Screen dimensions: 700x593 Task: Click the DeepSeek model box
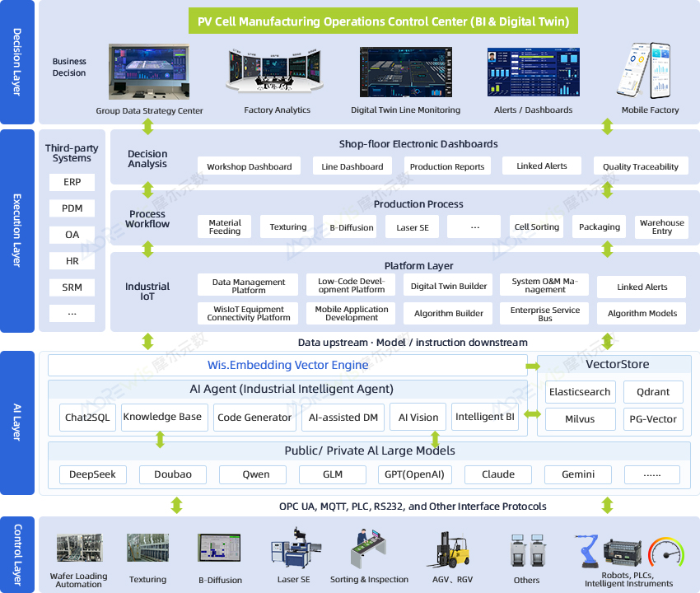pos(93,474)
